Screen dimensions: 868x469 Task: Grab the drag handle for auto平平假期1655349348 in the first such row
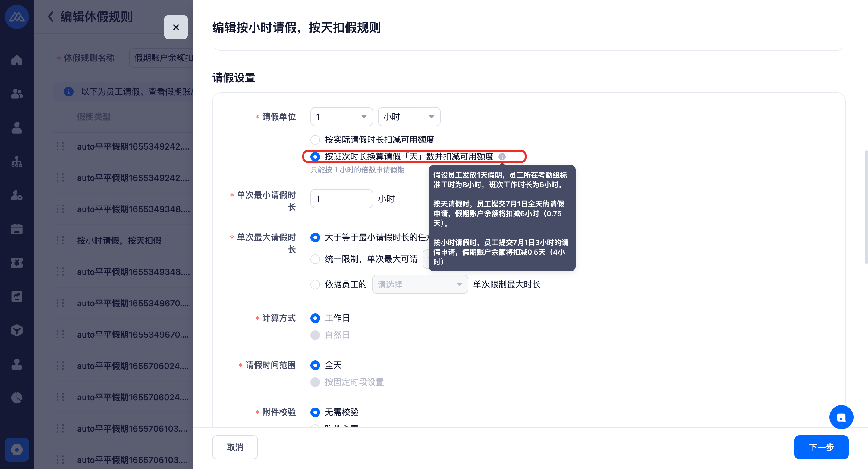(x=60, y=209)
